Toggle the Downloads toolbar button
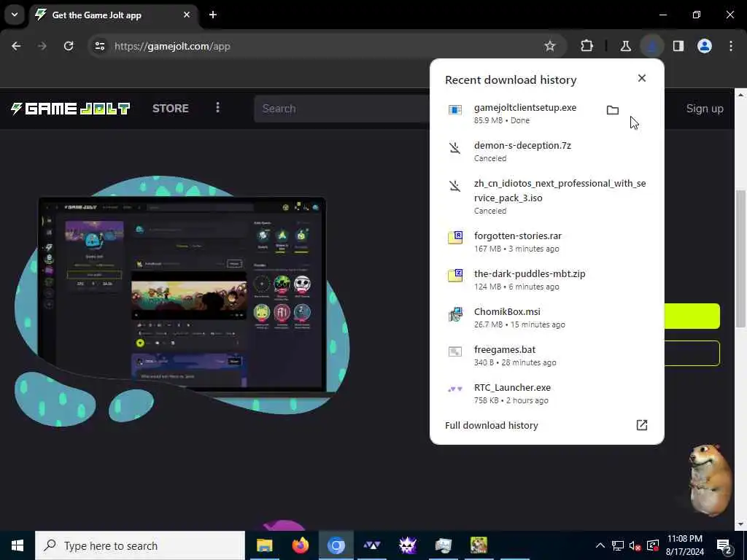Screen dimensions: 747x560 (651, 46)
